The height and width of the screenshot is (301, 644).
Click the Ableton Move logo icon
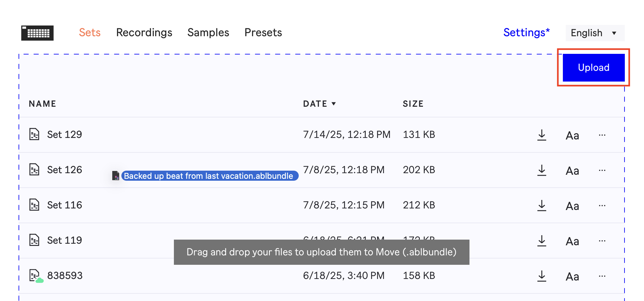click(x=37, y=33)
